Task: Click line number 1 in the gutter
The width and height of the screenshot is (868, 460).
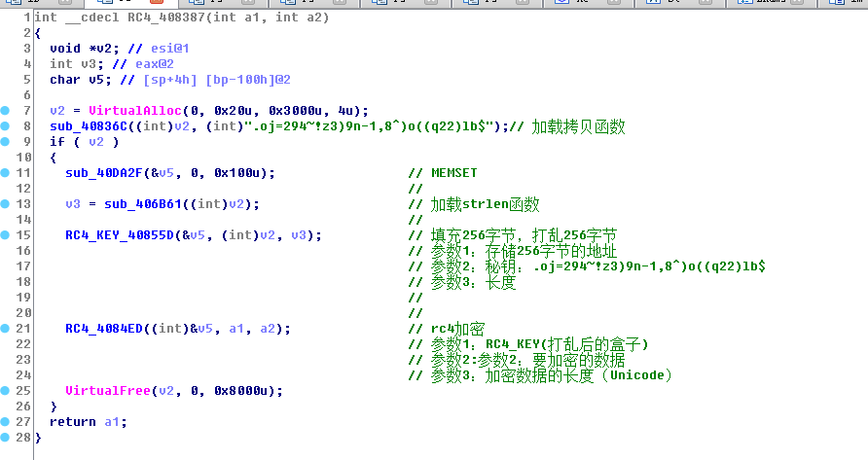Action: tap(26, 18)
